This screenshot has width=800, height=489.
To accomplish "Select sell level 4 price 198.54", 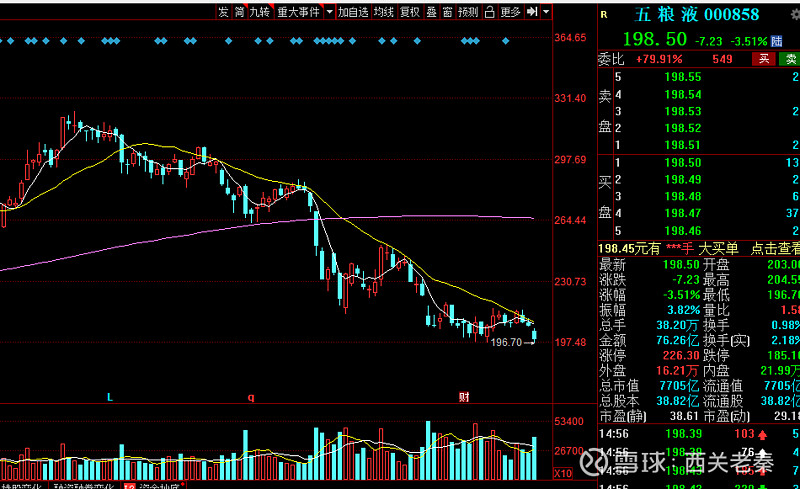I will pos(683,94).
